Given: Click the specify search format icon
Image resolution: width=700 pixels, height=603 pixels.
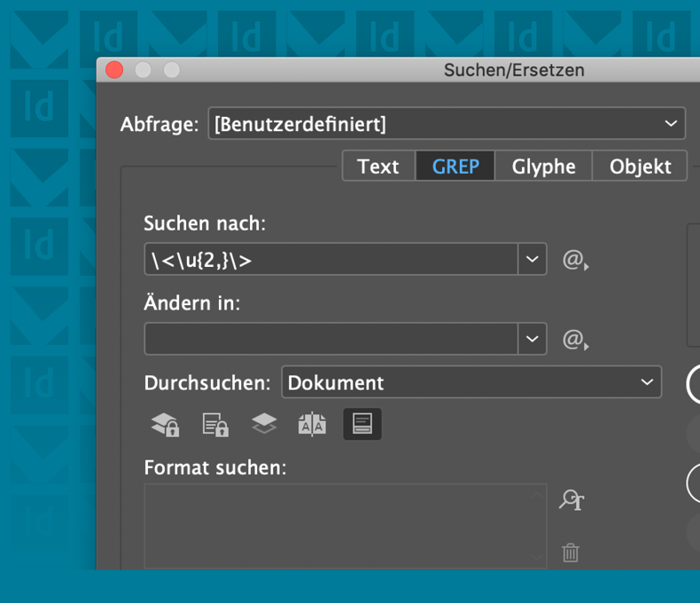Looking at the screenshot, I should click(x=572, y=500).
